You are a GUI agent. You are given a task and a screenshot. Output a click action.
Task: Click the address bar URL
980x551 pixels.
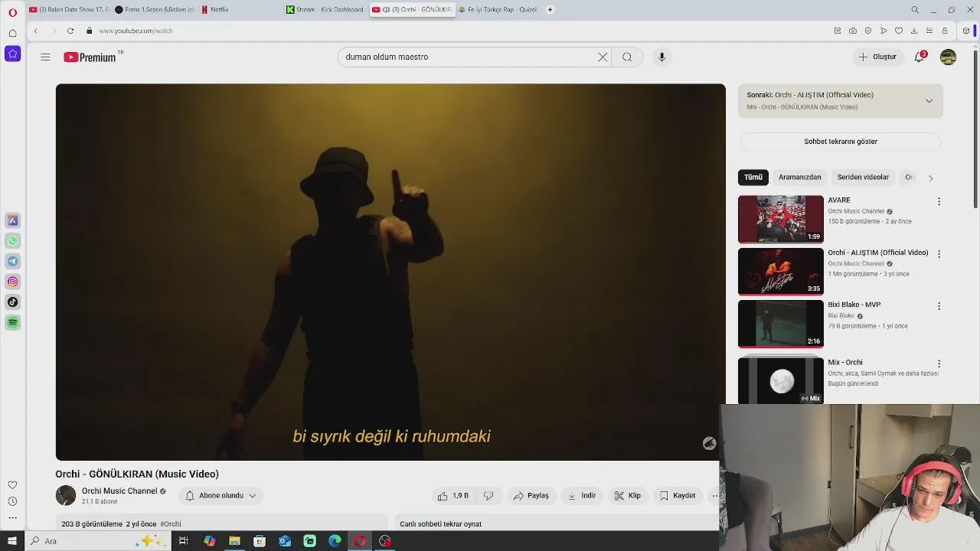(x=136, y=31)
